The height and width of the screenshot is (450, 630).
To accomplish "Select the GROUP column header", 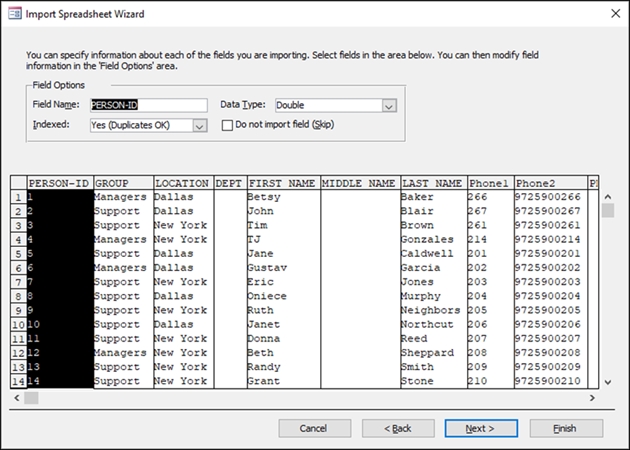I will click(123, 183).
